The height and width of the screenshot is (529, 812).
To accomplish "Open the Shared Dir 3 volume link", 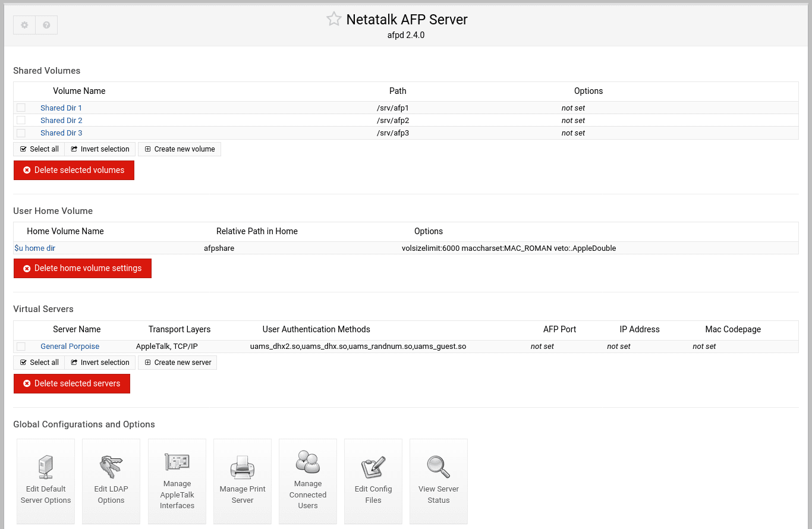I will [61, 133].
